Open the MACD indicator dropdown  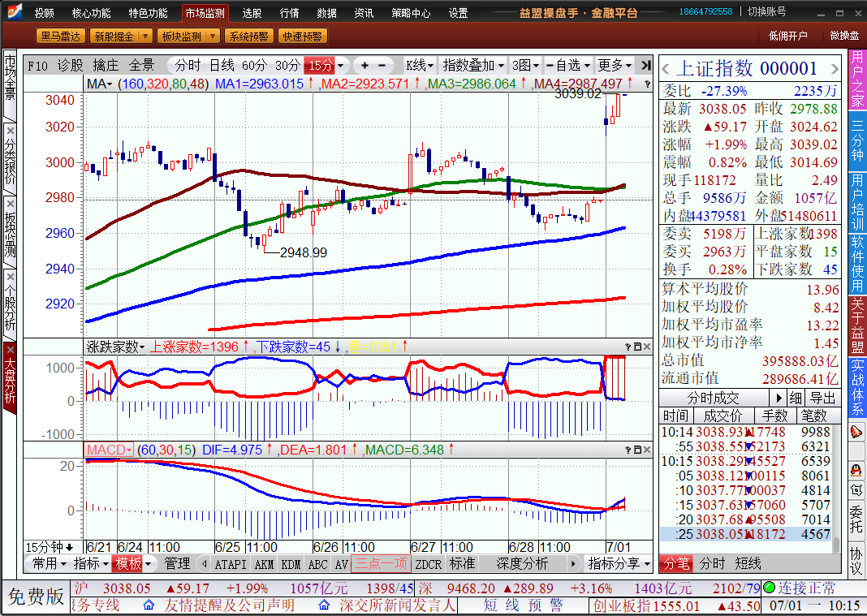tap(109, 450)
